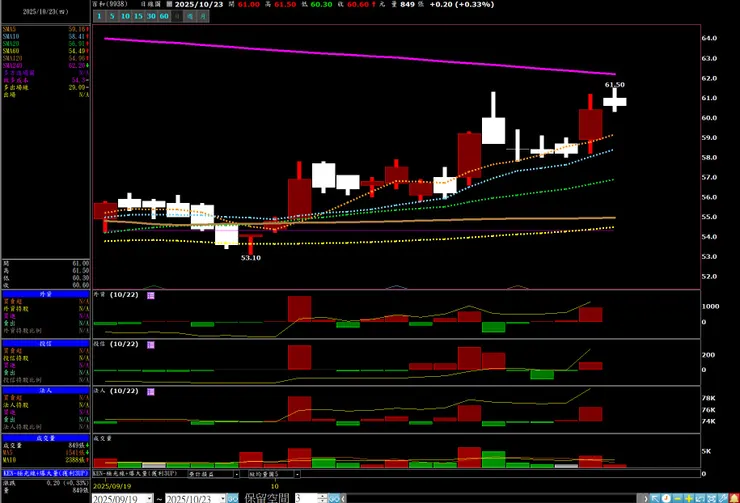Switch to 1-minute timeframe
The height and width of the screenshot is (503, 740).
pyautogui.click(x=99, y=16)
